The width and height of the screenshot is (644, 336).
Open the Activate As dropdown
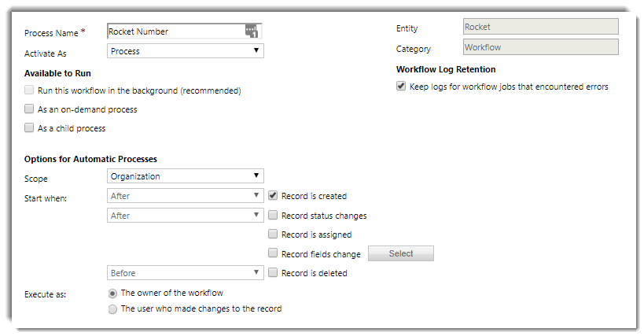pos(185,51)
